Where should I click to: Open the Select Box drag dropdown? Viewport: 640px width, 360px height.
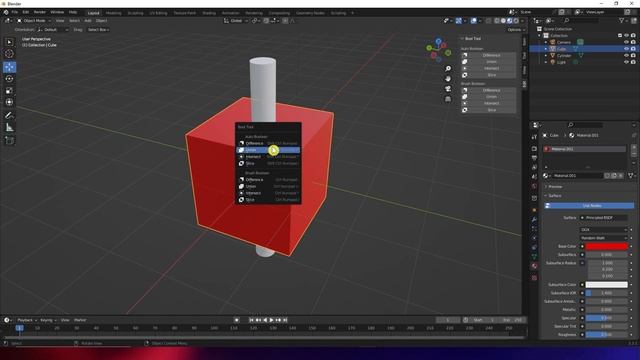[98, 30]
